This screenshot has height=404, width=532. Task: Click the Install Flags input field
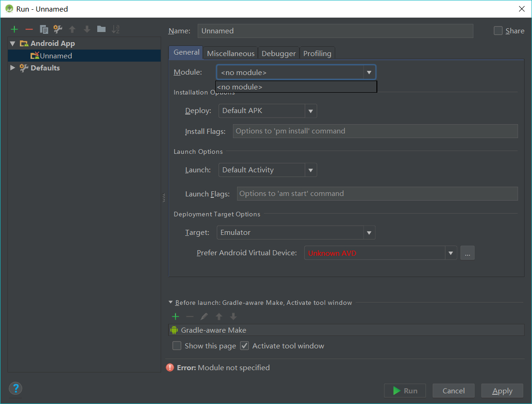375,131
